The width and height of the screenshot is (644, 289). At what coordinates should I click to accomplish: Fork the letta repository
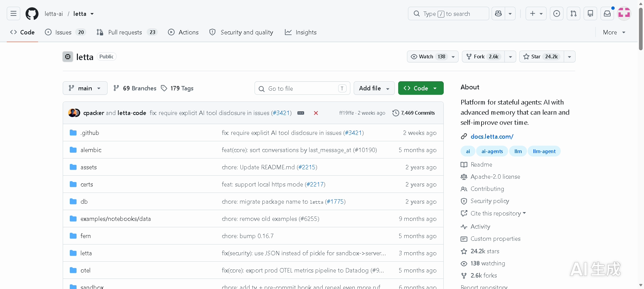[484, 57]
